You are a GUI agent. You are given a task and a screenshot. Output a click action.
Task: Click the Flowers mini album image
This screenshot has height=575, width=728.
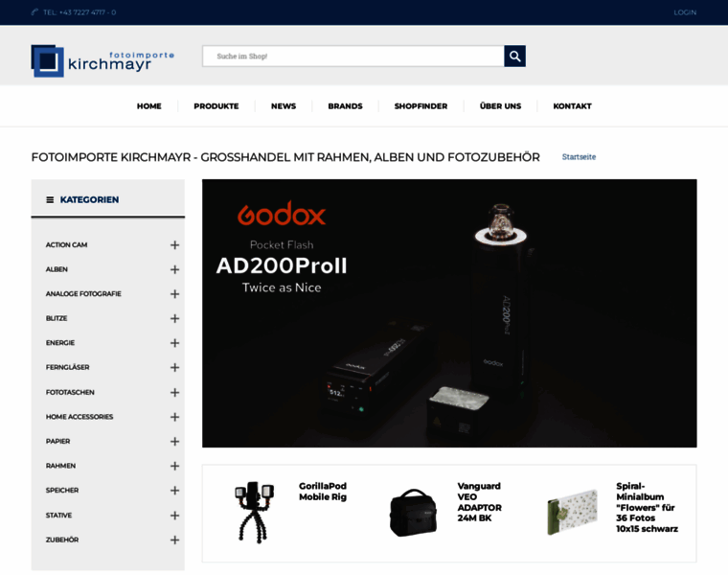572,513
